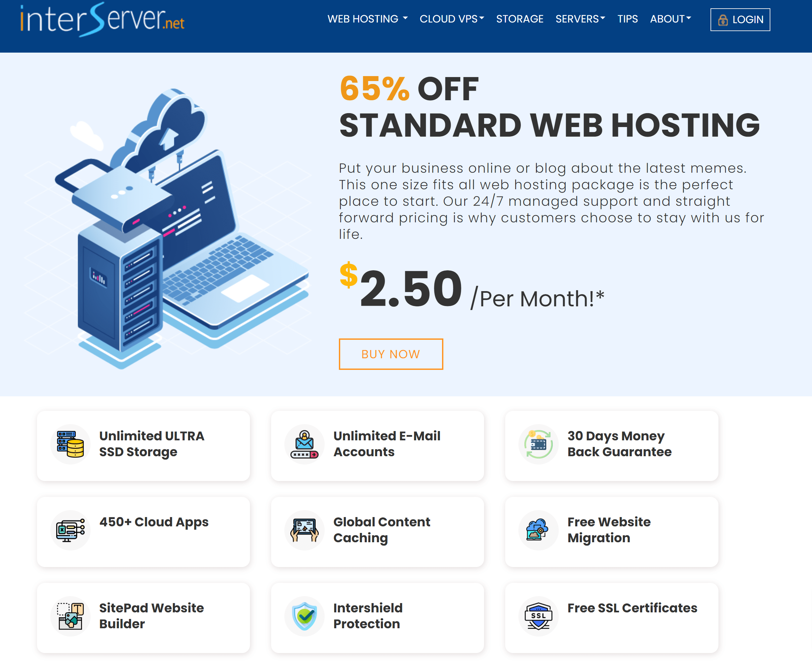Expand the Cloud VPS dropdown menu
The height and width of the screenshot is (661, 812).
point(452,19)
